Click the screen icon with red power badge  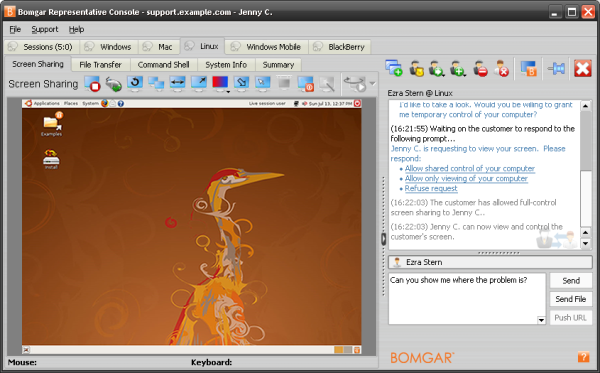[x=306, y=84]
